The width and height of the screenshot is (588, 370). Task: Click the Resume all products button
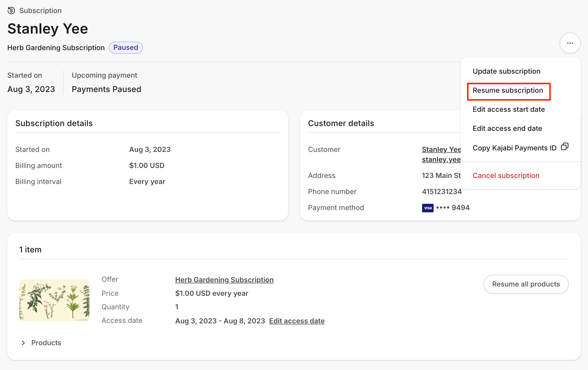pos(526,284)
